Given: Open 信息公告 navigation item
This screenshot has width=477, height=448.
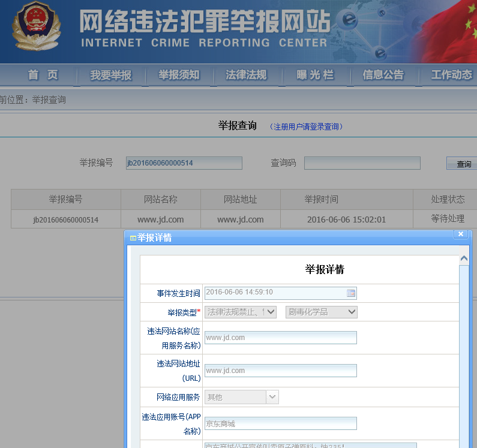Looking at the screenshot, I should tap(383, 75).
